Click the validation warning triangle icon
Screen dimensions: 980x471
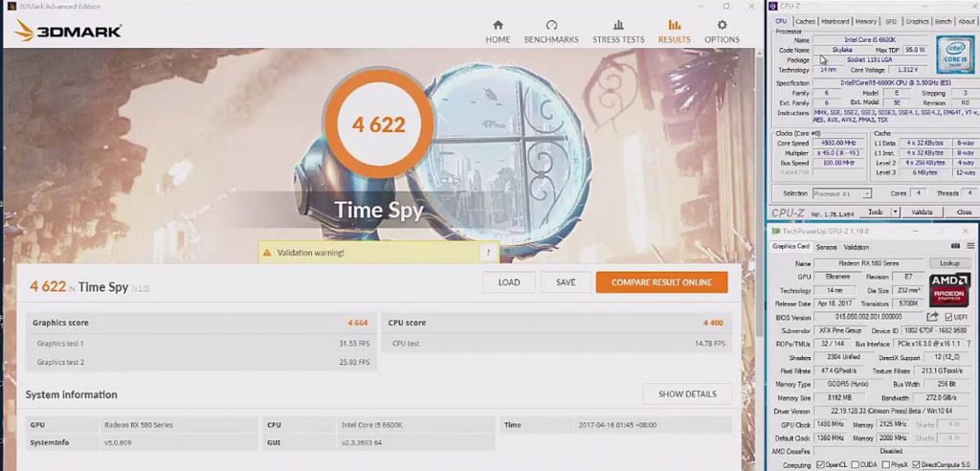pyautogui.click(x=267, y=253)
